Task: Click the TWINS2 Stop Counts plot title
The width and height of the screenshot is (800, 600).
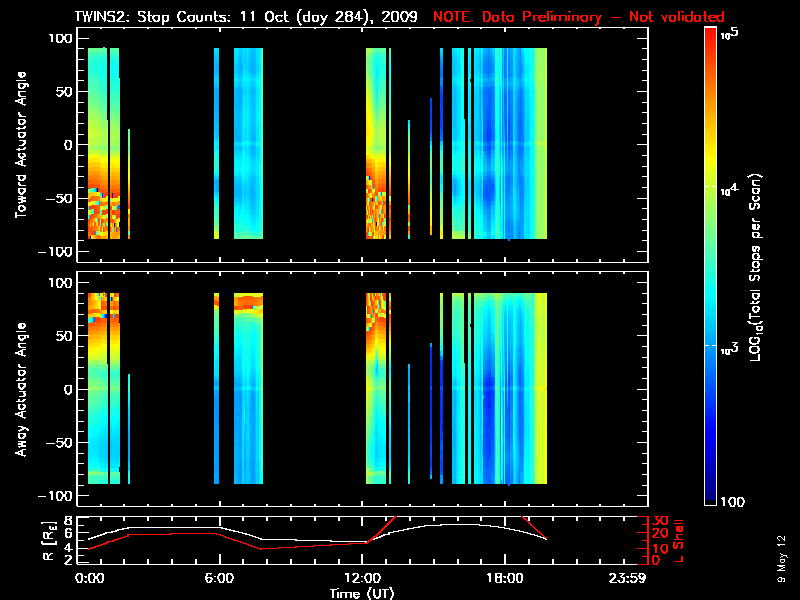Action: click(246, 17)
